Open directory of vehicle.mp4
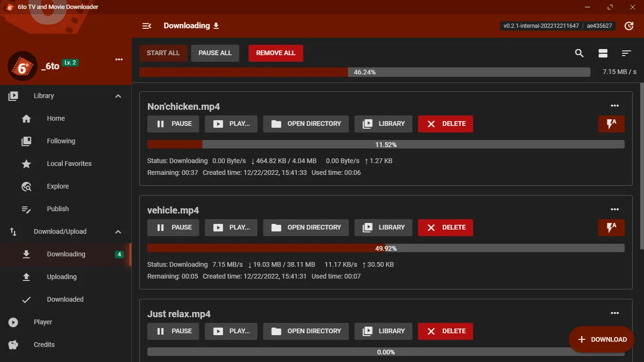Viewport: 644px width, 362px height. [x=306, y=228]
